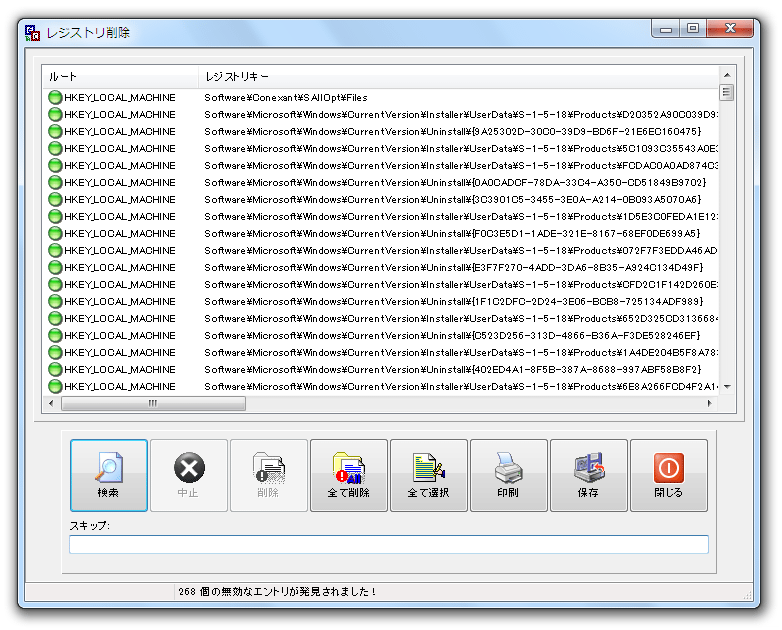
Task: Select the row with Products¥5C1093C35543A0E
Action: (x=380, y=149)
